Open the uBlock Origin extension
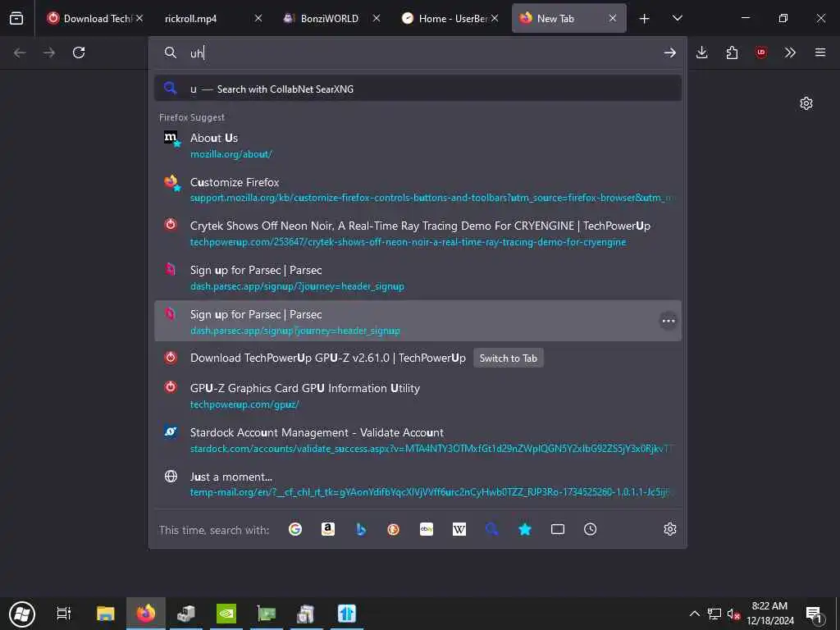The width and height of the screenshot is (840, 630). coord(760,52)
